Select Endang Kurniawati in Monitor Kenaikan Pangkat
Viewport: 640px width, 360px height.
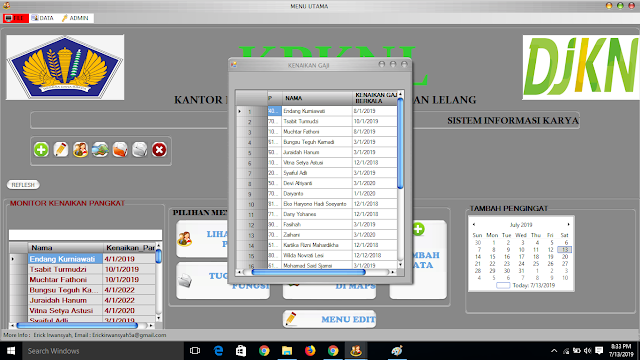pyautogui.click(x=65, y=259)
